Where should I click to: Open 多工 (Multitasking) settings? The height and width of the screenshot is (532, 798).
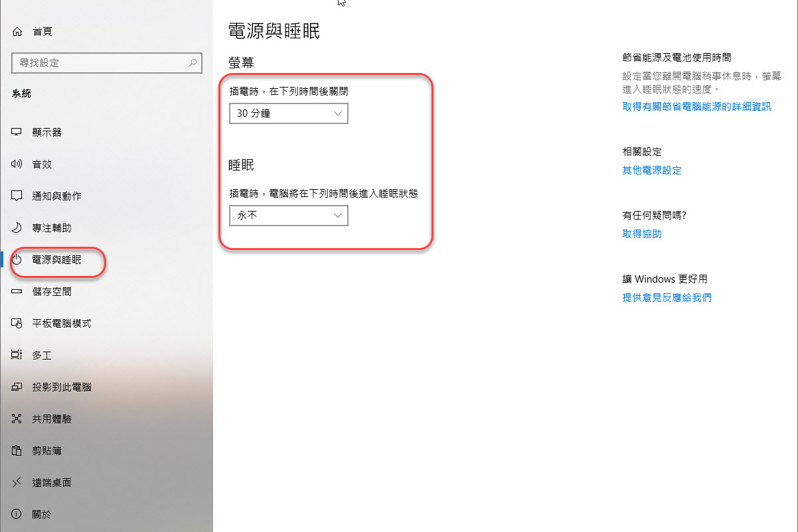[x=41, y=355]
